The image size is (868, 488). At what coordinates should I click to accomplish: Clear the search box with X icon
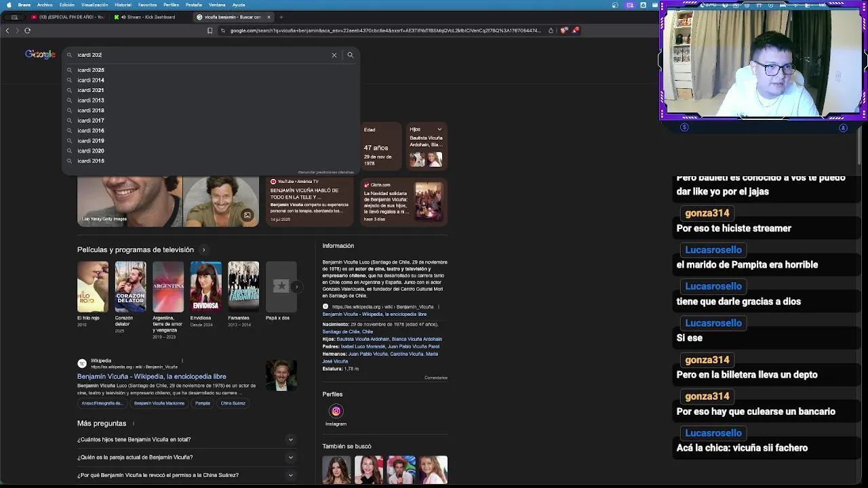coord(334,55)
